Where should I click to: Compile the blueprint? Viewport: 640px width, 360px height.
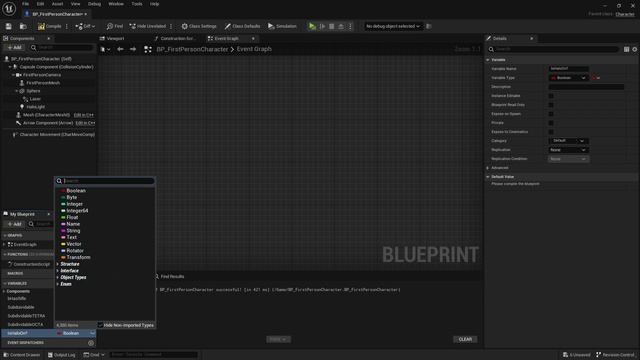(49, 26)
